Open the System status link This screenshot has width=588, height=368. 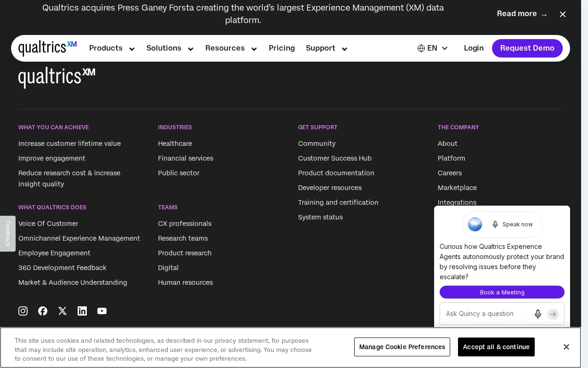[320, 217]
